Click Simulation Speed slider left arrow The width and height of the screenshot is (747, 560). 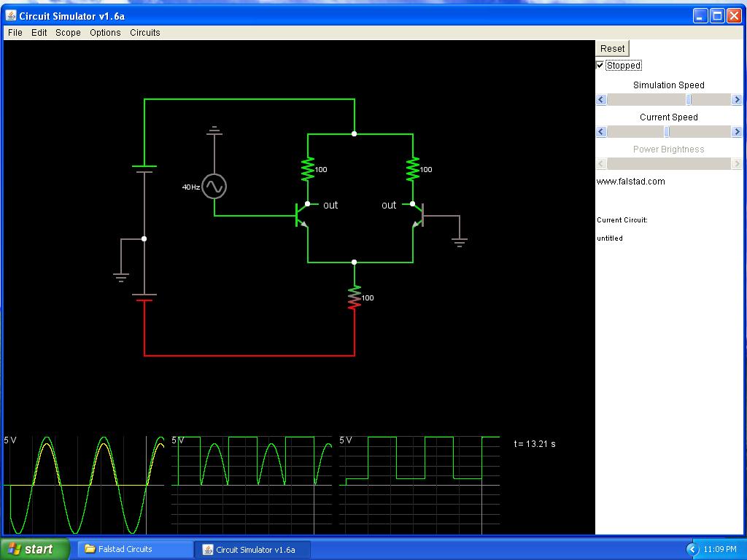tap(602, 100)
